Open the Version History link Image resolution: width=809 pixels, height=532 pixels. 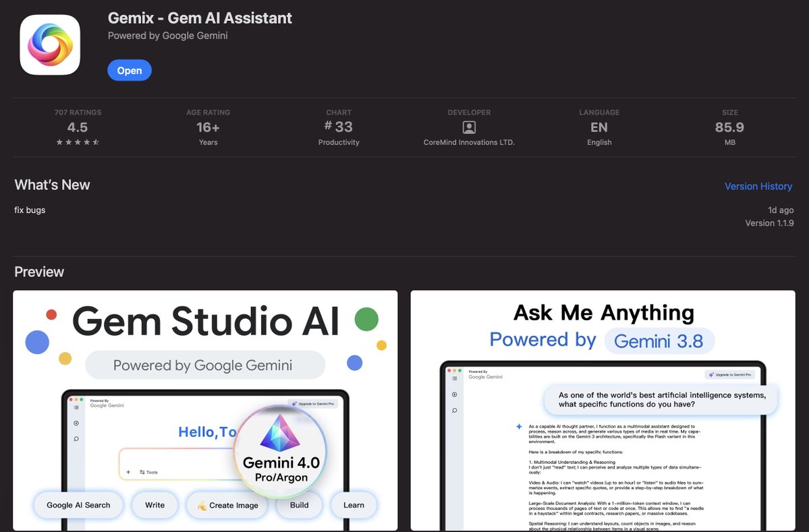tap(758, 186)
